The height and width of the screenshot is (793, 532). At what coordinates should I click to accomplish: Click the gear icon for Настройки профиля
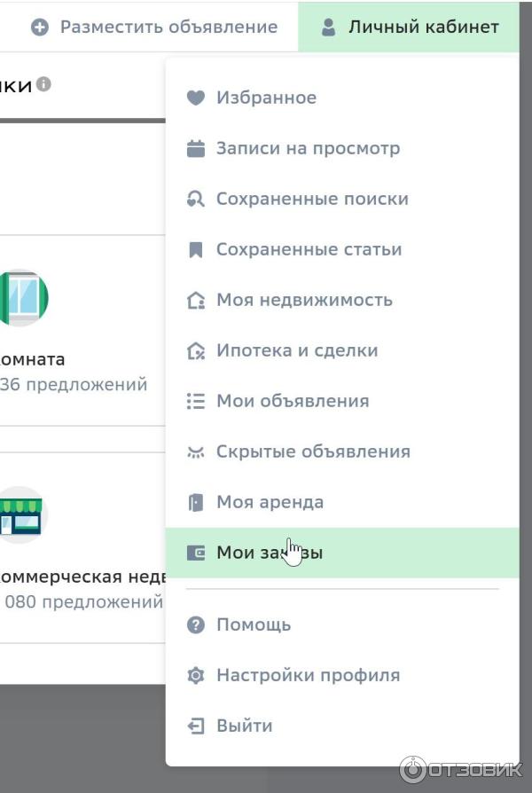[x=196, y=676]
